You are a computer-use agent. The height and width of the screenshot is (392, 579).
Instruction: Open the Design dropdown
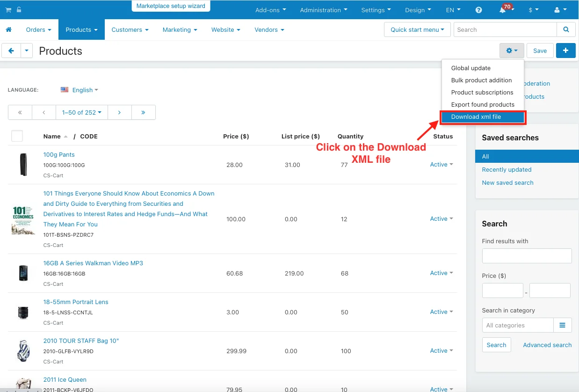(418, 10)
